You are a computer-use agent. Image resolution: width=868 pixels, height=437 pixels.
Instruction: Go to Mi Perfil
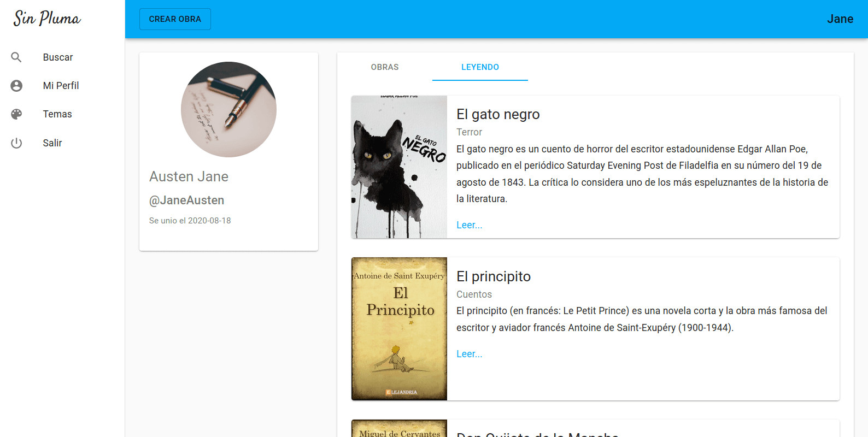62,86
